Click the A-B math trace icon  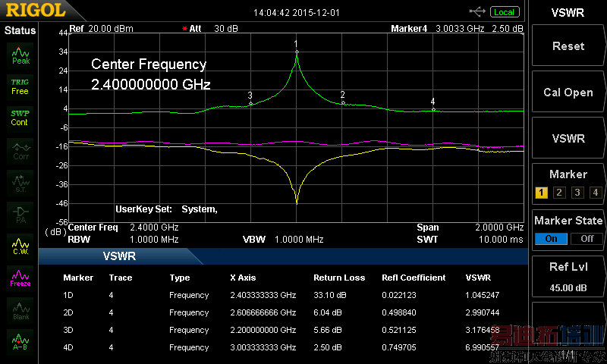click(20, 341)
